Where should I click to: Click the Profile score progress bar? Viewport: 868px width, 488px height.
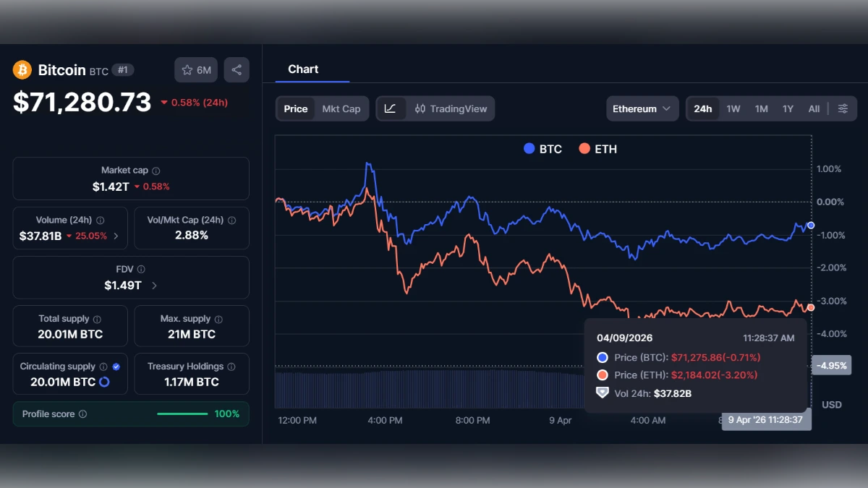pyautogui.click(x=182, y=414)
